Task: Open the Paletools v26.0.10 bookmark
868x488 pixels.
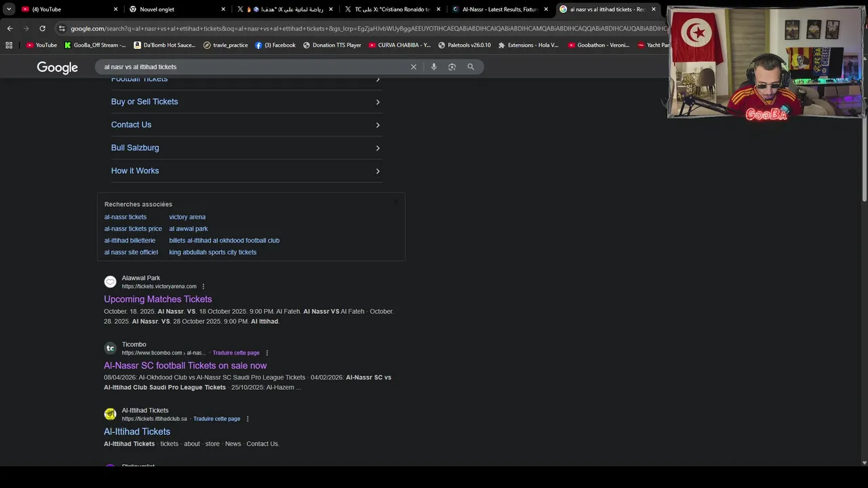Action: [465, 45]
